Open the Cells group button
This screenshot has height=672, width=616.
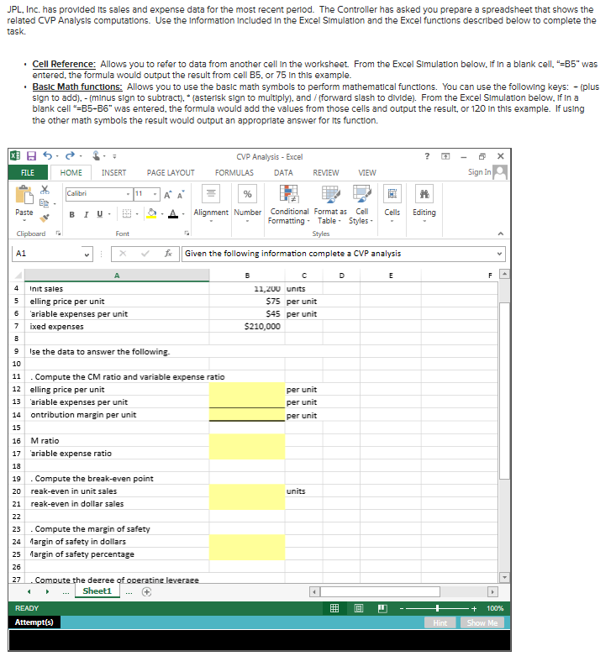[392, 203]
